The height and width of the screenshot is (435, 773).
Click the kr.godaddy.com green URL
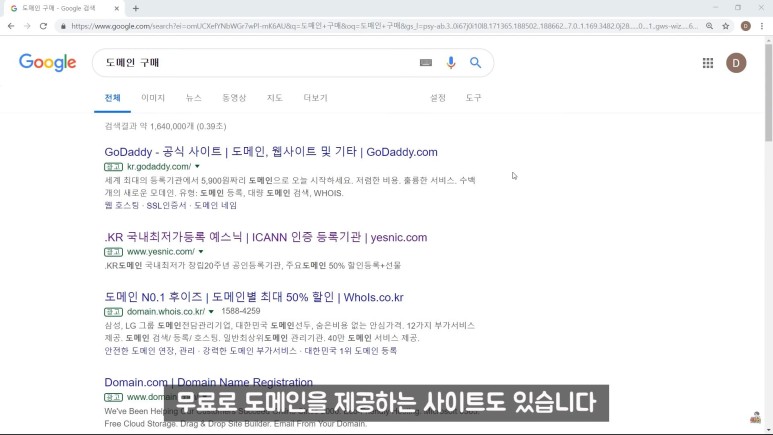coord(159,167)
